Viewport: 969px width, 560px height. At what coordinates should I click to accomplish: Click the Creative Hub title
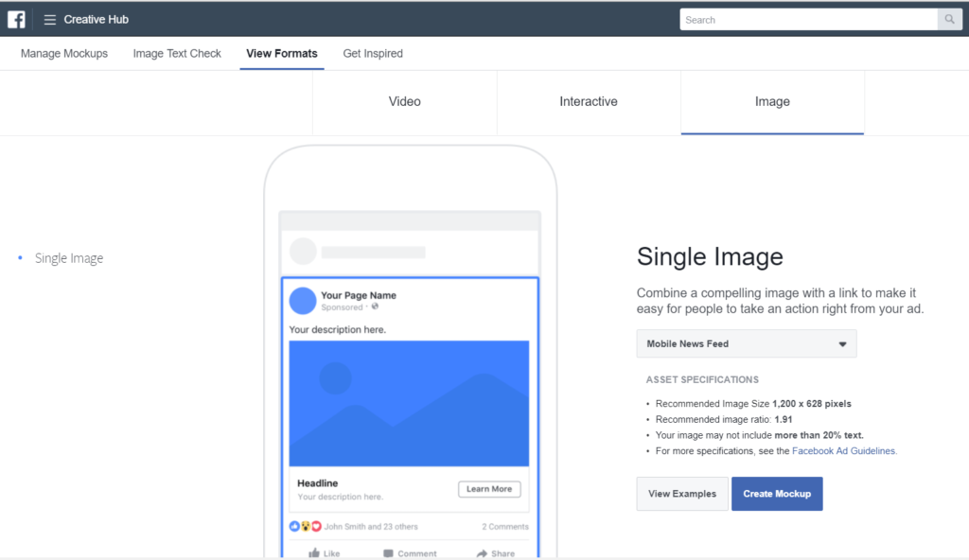97,20
